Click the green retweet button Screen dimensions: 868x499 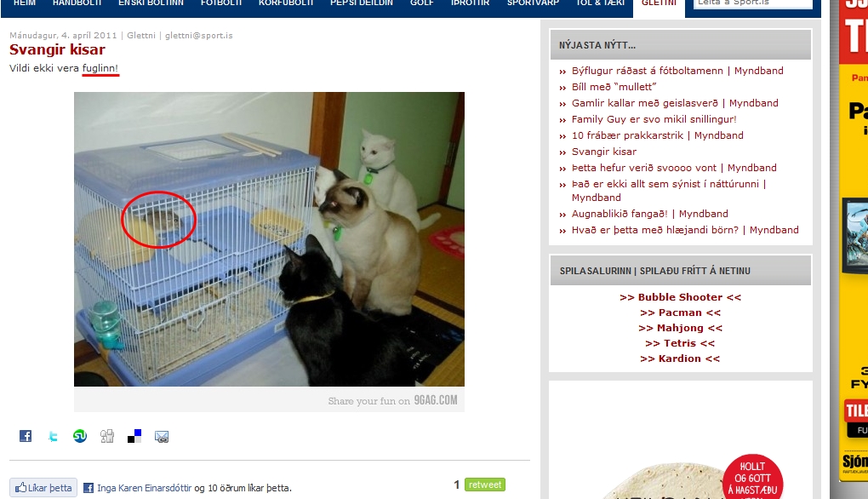click(x=485, y=485)
